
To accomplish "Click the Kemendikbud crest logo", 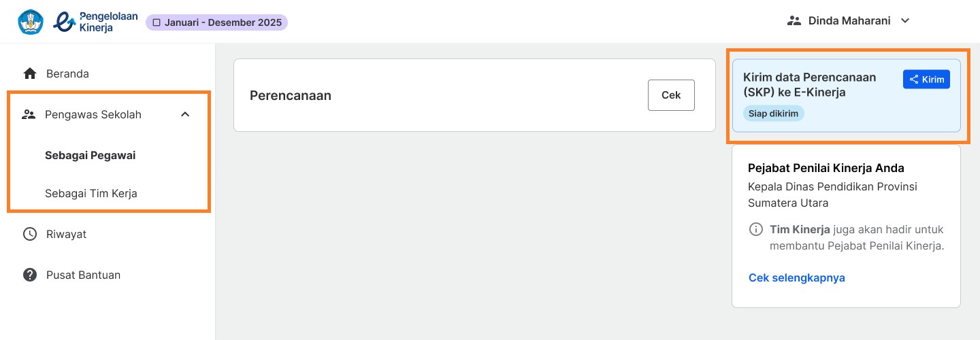I will coord(31,22).
